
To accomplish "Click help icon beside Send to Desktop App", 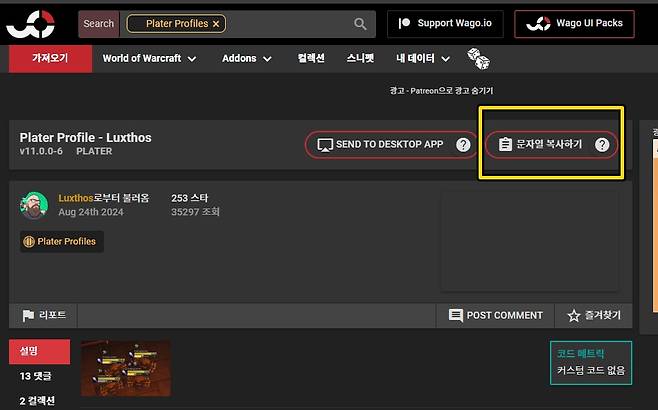I will point(463,145).
